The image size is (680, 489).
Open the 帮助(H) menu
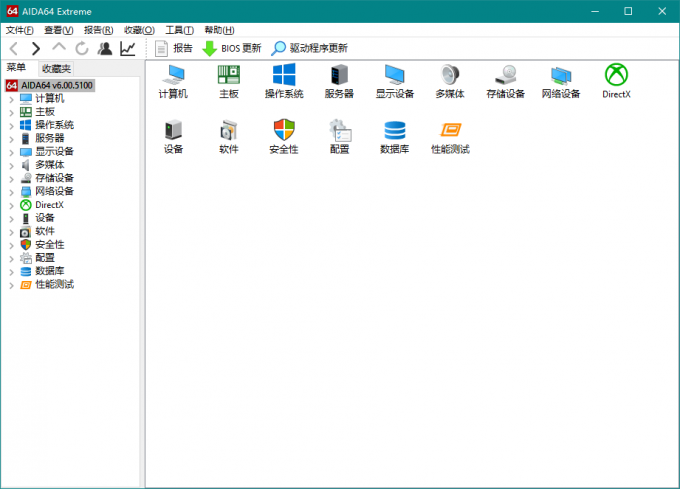219,30
